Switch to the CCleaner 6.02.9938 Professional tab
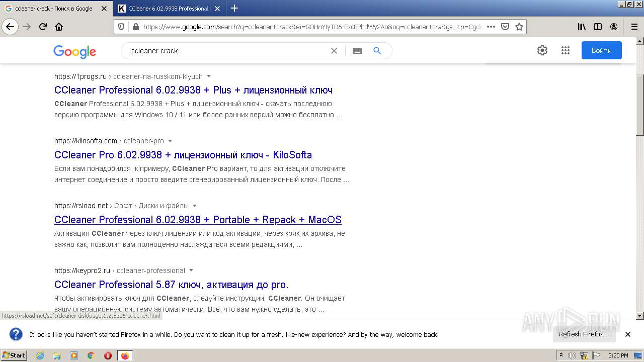This screenshot has width=644, height=362. [x=169, y=8]
